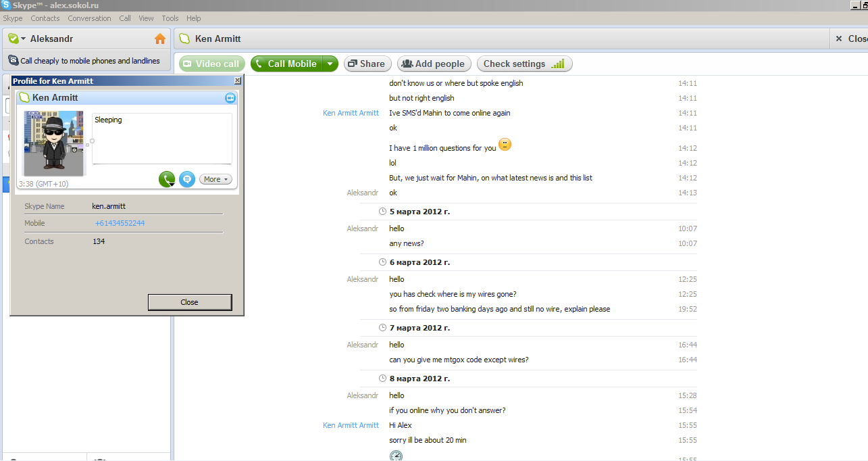Screen dimensions: 868x461
Task: Start a Video call with Ken Armitt
Action: pos(211,64)
